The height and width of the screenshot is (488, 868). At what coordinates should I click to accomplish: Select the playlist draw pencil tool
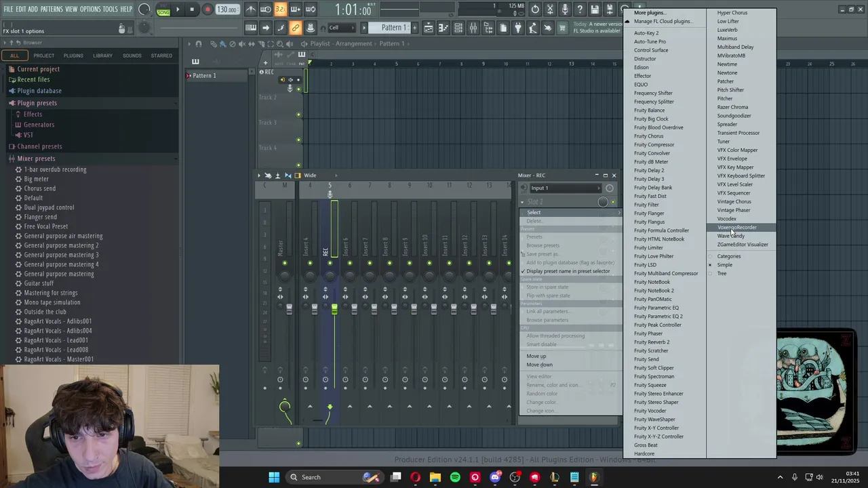point(214,43)
